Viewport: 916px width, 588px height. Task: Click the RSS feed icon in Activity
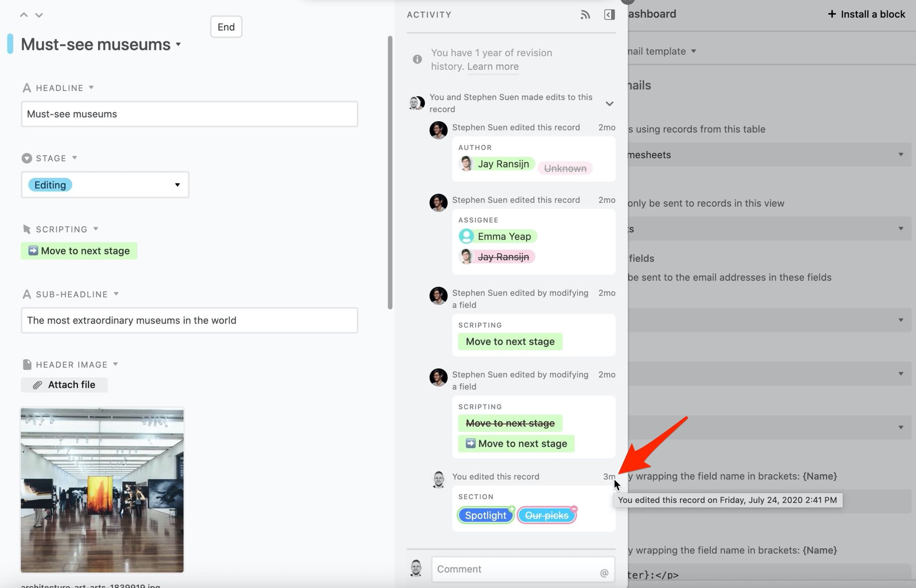585,15
